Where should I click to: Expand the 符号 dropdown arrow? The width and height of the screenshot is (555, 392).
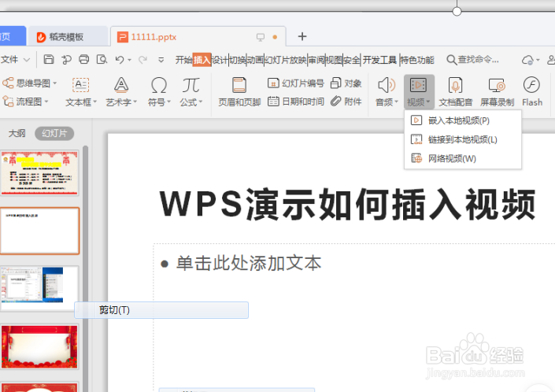(x=168, y=102)
